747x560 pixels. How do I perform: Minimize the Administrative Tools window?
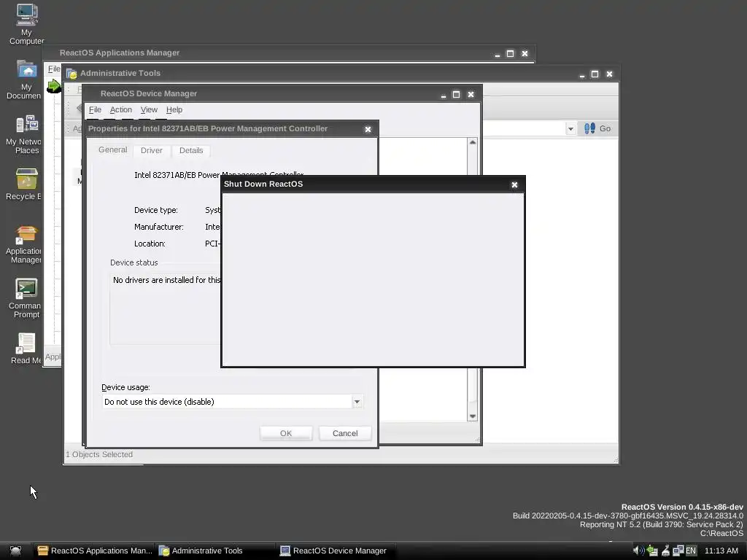click(581, 74)
